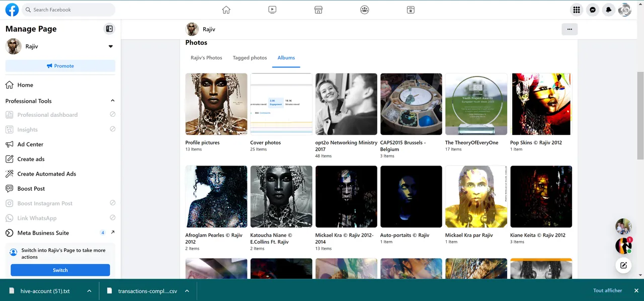This screenshot has height=301, width=644.
Task: Click Rajiv page name in header
Action: pos(208,29)
